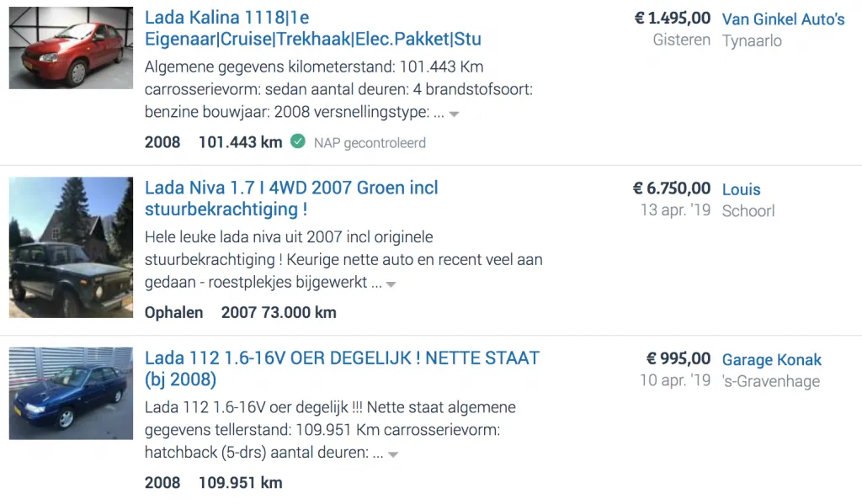
Task: Open the red Lada Kalina thumbnail
Action: tap(71, 48)
